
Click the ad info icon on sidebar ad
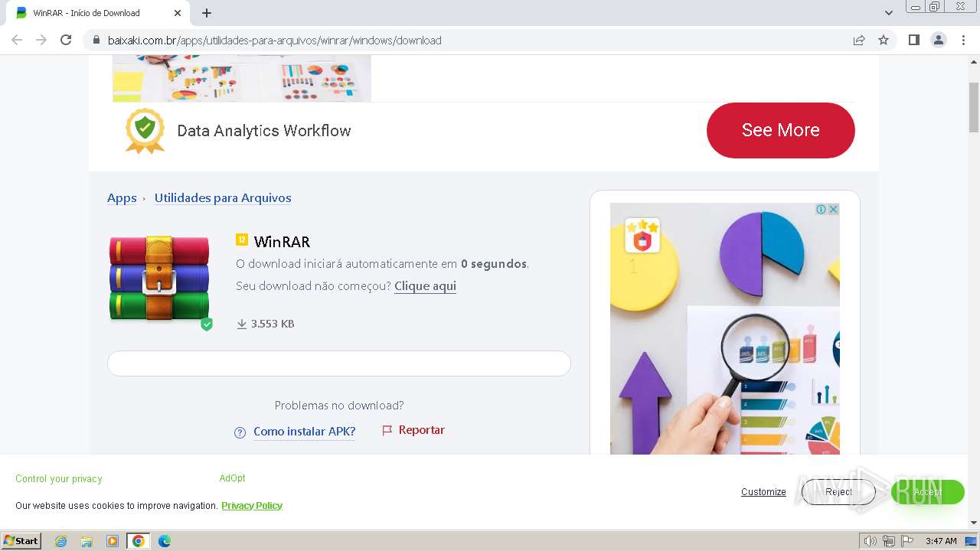(x=821, y=209)
